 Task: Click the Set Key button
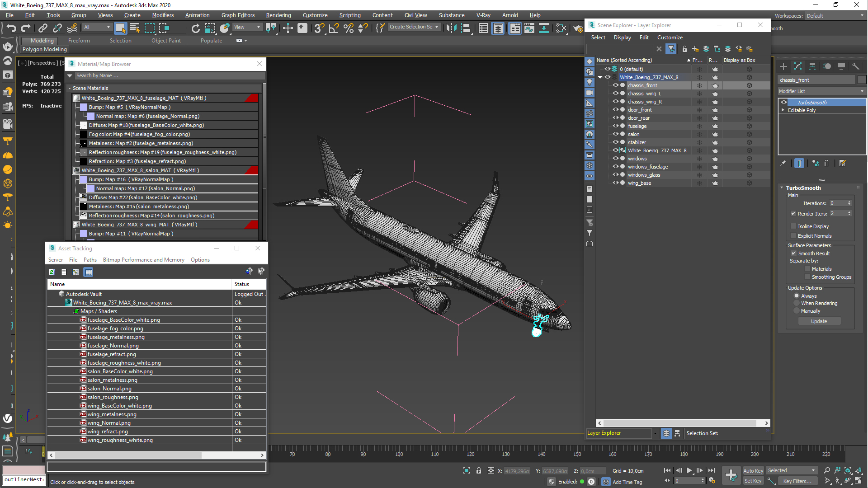(753, 481)
